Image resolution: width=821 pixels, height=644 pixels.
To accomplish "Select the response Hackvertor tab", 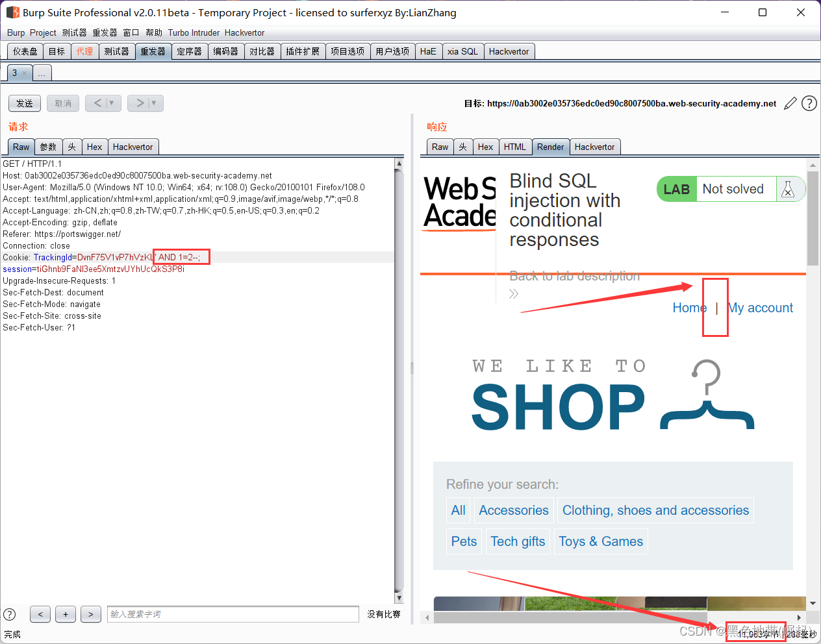I will [x=594, y=147].
